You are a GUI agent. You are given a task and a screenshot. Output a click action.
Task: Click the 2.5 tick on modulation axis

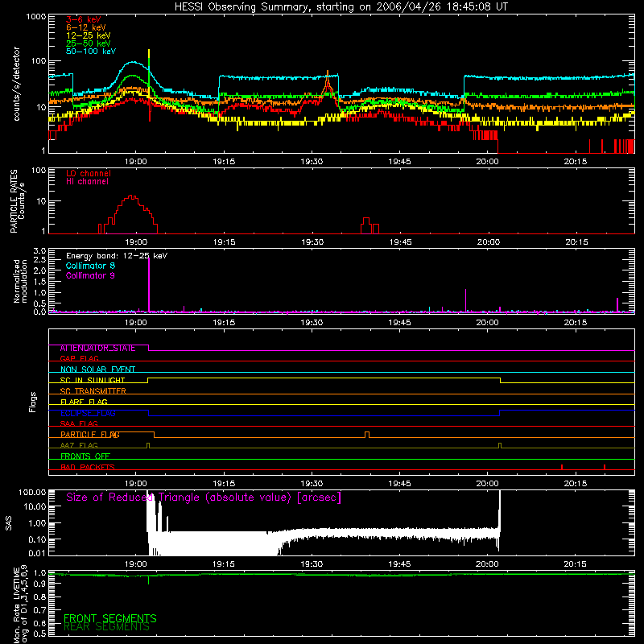pyautogui.click(x=39, y=259)
